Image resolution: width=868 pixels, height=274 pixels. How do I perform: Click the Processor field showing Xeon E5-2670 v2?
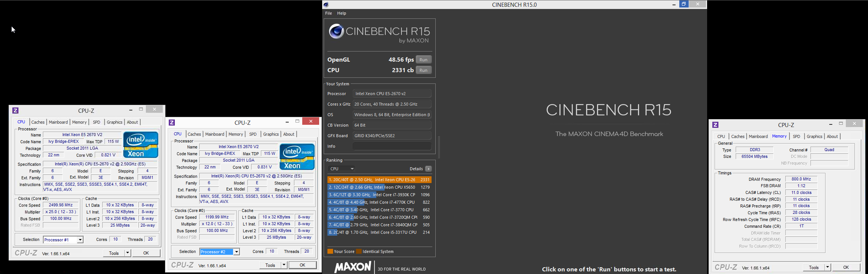point(392,94)
